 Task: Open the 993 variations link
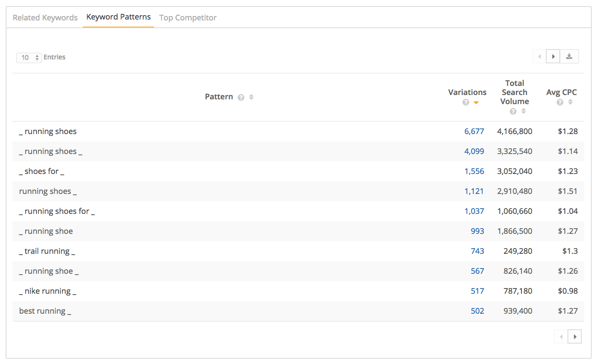point(477,231)
